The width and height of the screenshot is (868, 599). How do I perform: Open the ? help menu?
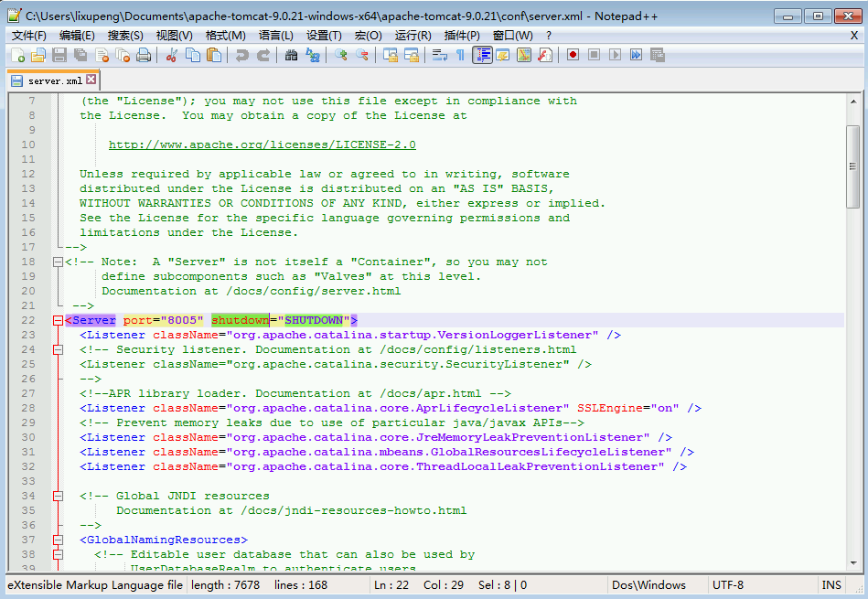[549, 36]
